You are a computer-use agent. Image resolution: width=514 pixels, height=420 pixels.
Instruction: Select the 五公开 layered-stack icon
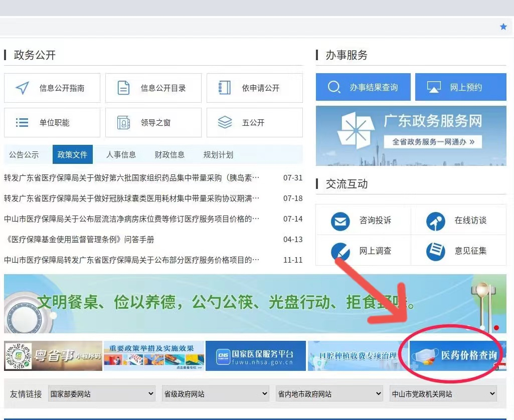coord(225,122)
